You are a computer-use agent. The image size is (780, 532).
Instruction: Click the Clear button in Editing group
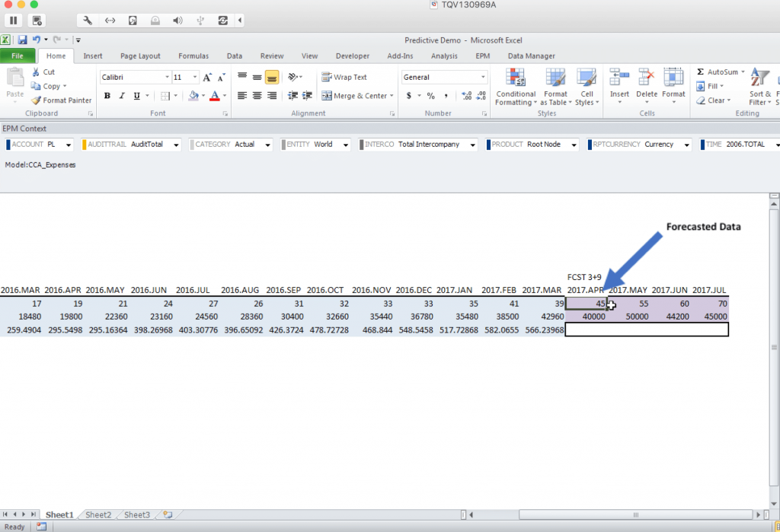tap(713, 100)
